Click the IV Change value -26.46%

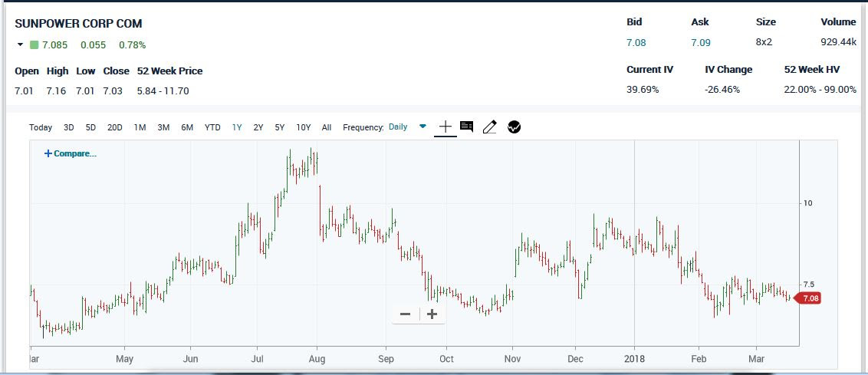722,90
